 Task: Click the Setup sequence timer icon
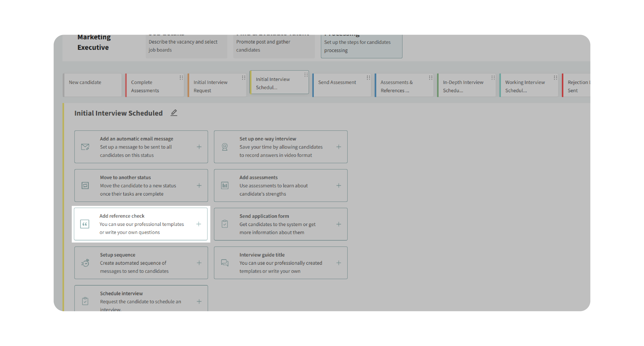tap(85, 263)
